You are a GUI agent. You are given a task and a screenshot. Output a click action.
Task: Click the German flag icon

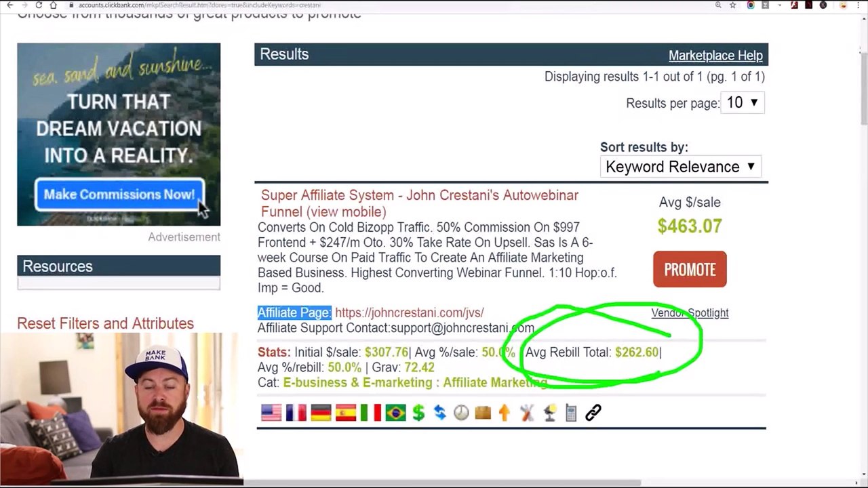coord(321,413)
